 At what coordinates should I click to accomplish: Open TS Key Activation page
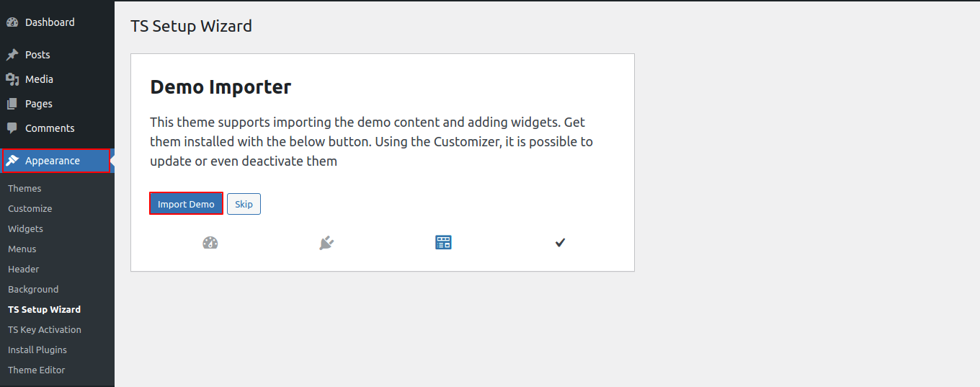click(x=44, y=329)
